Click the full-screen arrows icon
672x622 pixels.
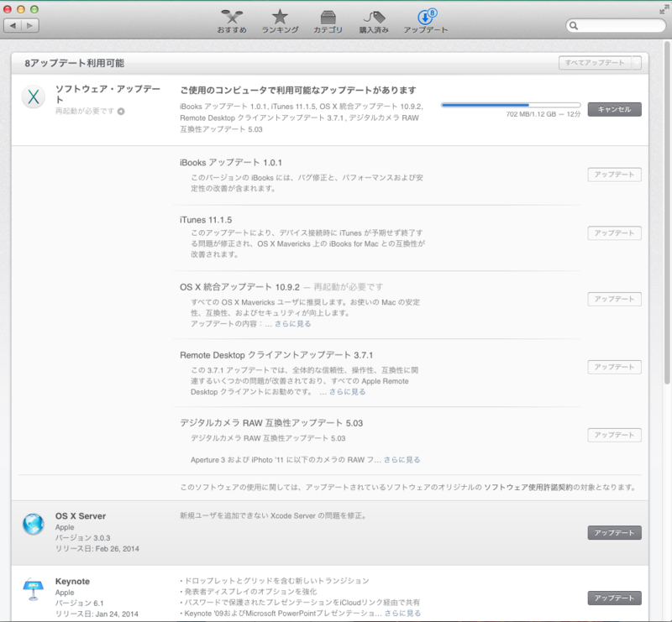coord(664,9)
